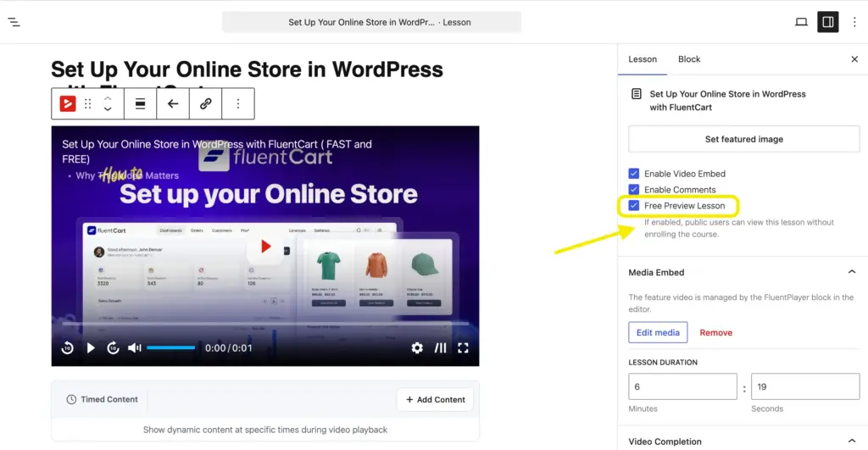Screen dimensions: 868x450
Task: Open the block alignment option
Action: point(140,103)
